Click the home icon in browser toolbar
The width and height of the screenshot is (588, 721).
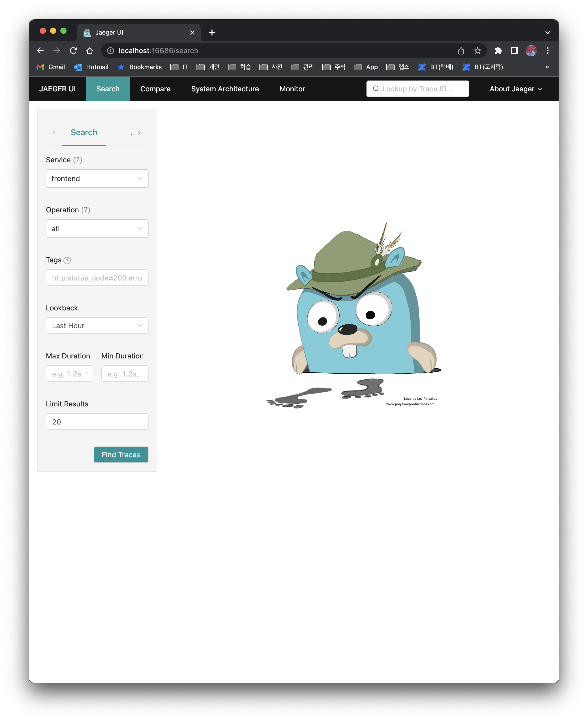pyautogui.click(x=89, y=51)
